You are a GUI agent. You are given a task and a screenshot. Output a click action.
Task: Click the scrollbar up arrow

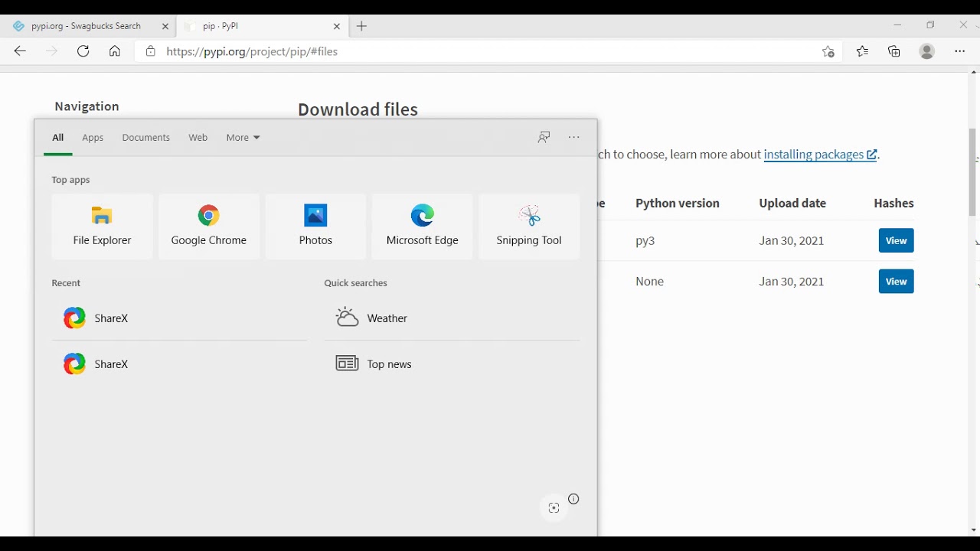tap(973, 71)
